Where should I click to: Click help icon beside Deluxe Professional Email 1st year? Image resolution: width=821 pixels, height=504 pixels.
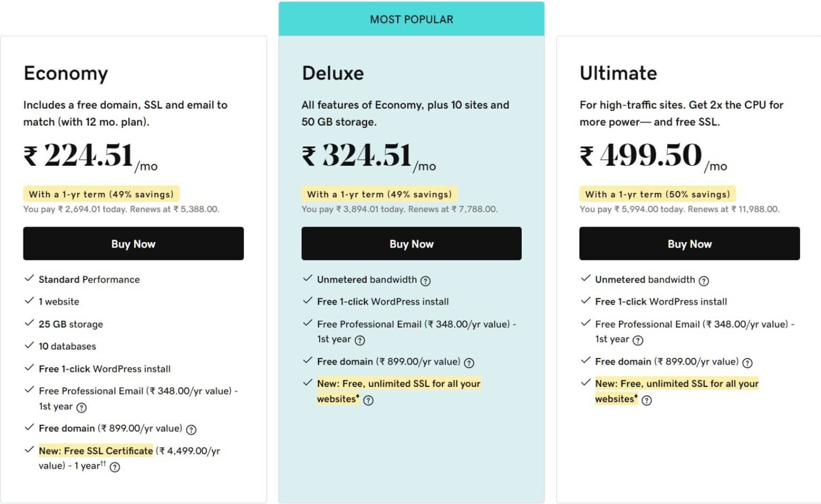[360, 340]
